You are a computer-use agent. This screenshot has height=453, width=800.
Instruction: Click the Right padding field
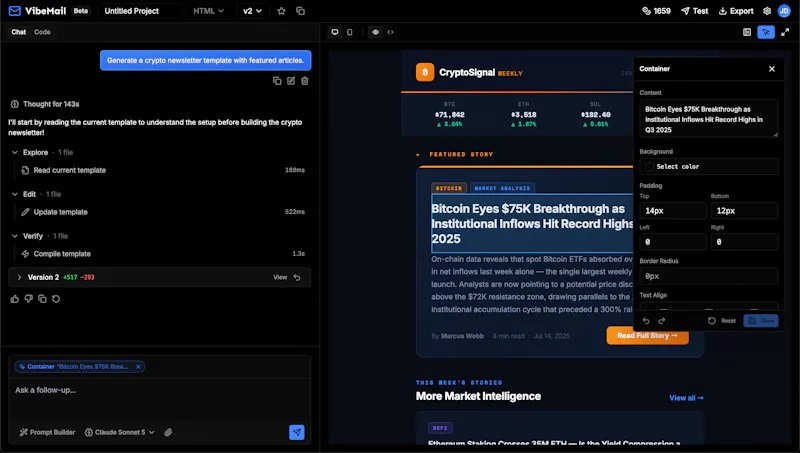coord(744,242)
